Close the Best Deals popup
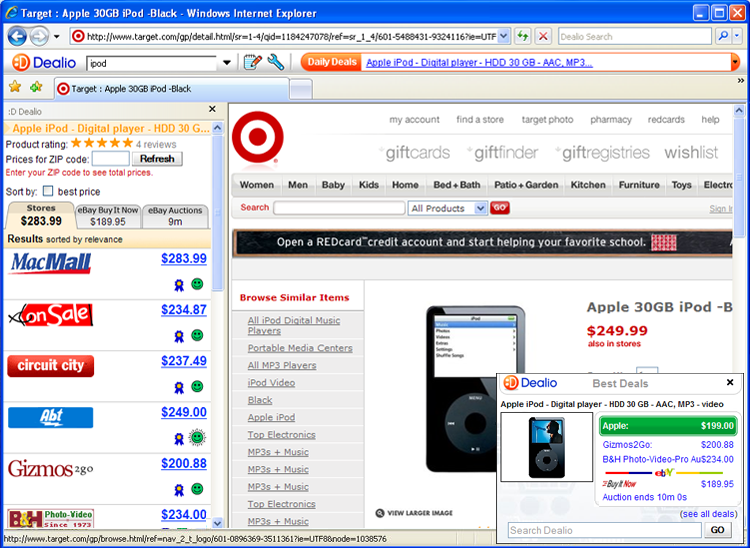Viewport: 750px width, 548px height. tap(730, 383)
